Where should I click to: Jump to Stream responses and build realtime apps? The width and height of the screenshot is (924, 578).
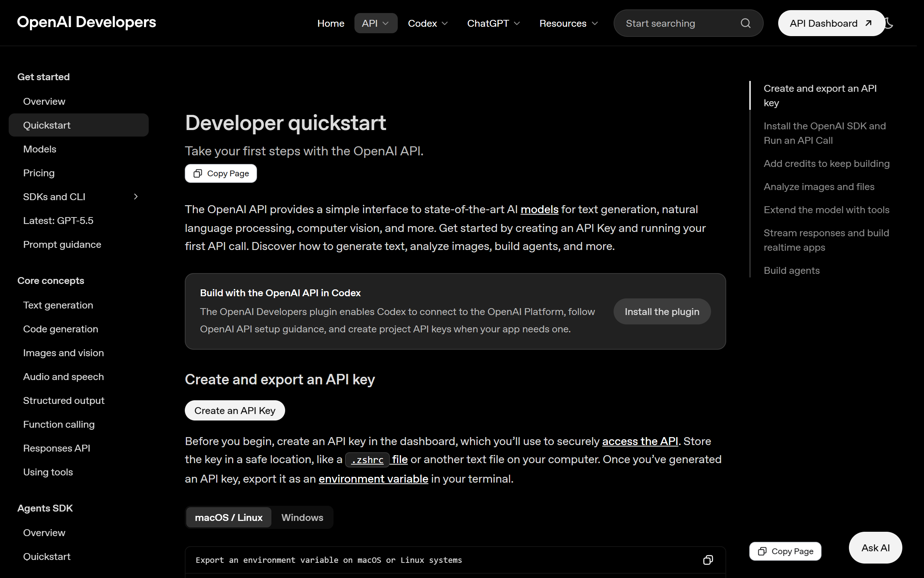(x=826, y=240)
